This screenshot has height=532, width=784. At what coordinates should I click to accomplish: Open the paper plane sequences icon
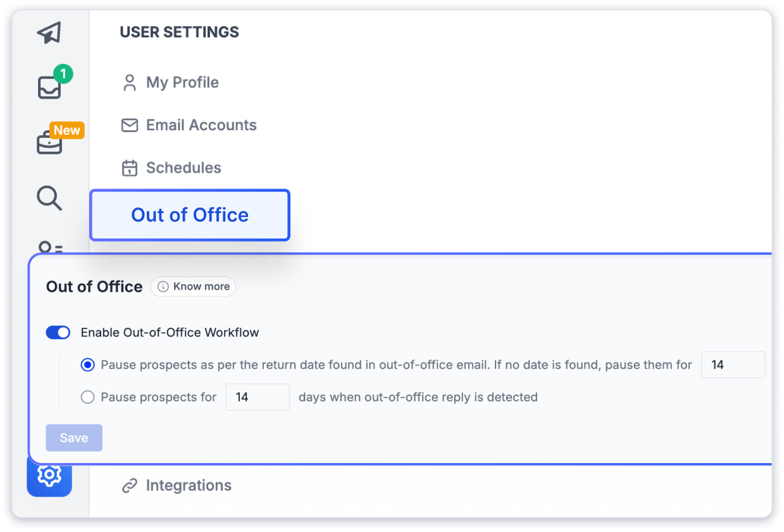point(49,33)
